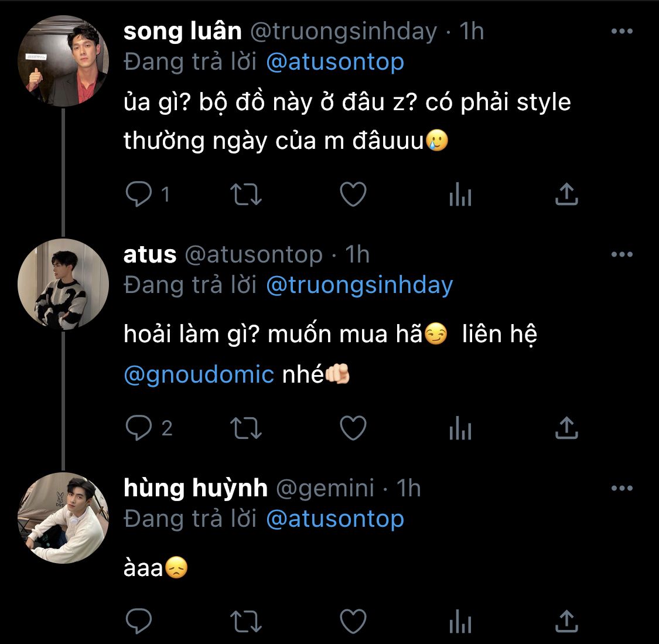The height and width of the screenshot is (644, 659).
Task: Open more options for song luân's tweet
Action: click(622, 32)
